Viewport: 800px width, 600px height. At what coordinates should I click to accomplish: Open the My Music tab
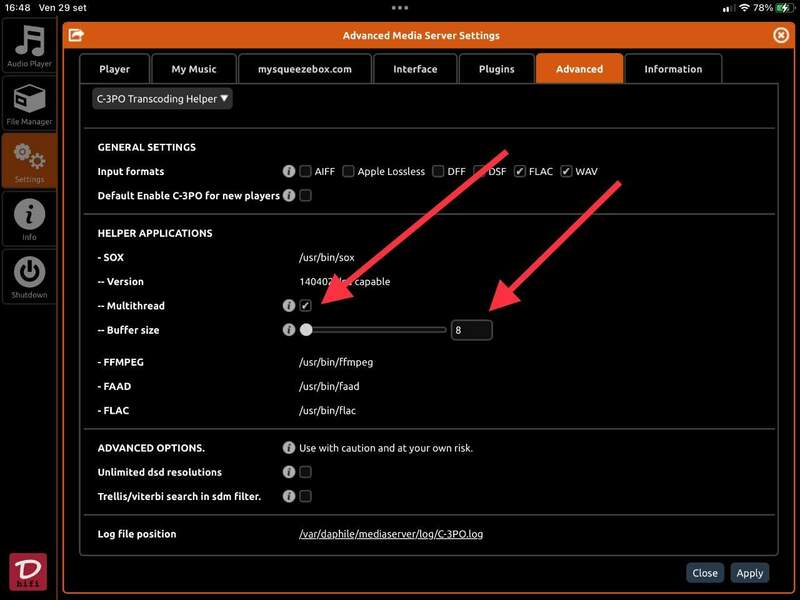pos(194,69)
